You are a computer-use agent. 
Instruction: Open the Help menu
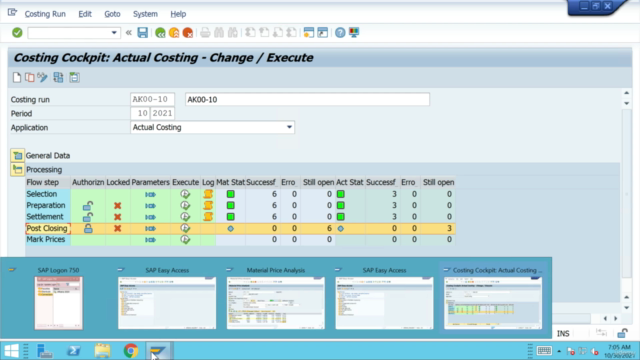(x=178, y=14)
